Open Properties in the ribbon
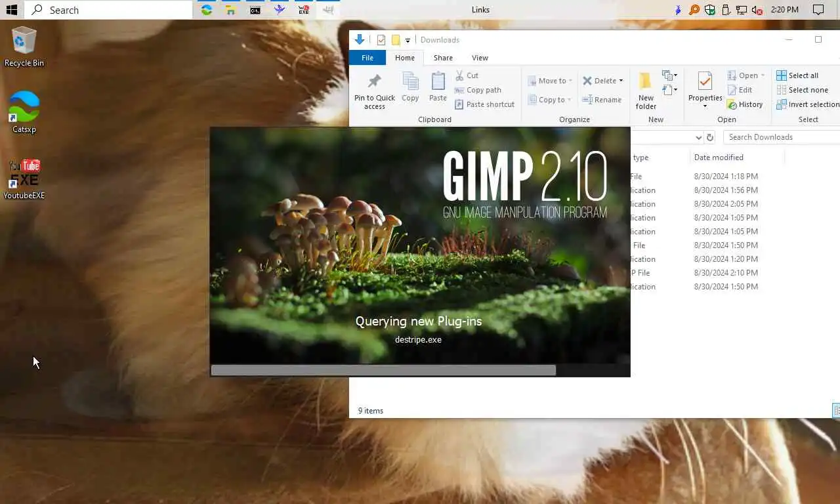Image resolution: width=840 pixels, height=504 pixels. [705, 90]
